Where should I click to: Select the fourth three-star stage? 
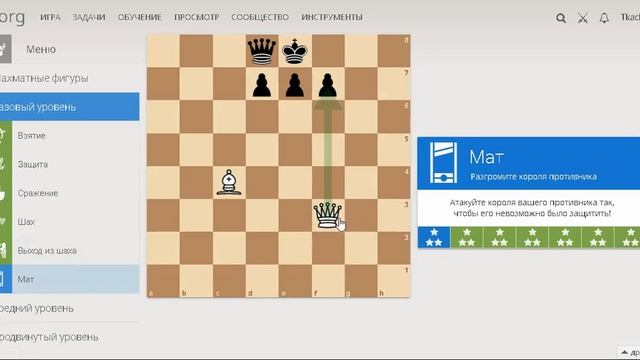533,238
